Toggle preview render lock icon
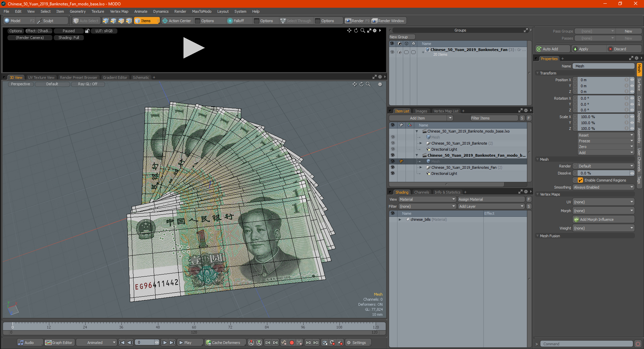The height and width of the screenshot is (349, 644). [x=87, y=31]
